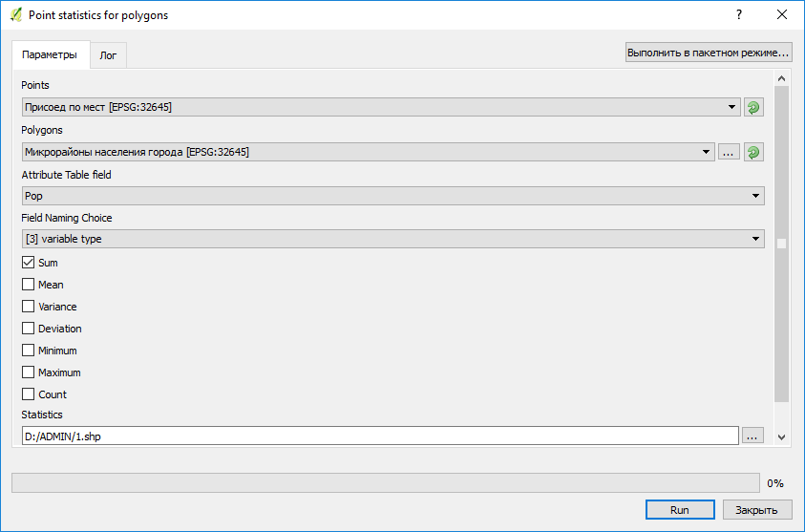
Task: Click the Закрыть button
Action: point(757,510)
